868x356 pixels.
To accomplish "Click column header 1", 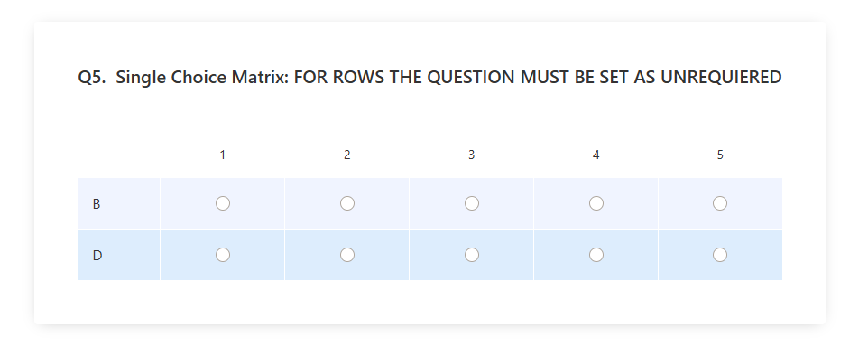I will coord(223,155).
